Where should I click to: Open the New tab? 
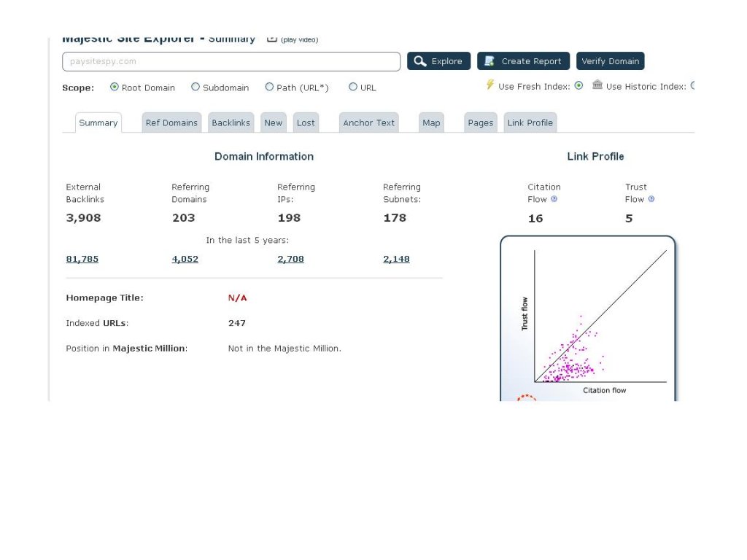point(274,122)
